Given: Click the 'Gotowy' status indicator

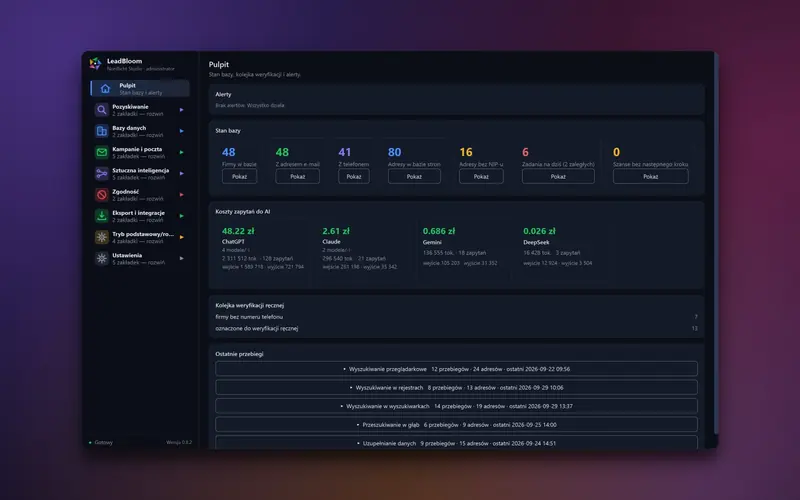Looking at the screenshot, I should [101, 442].
